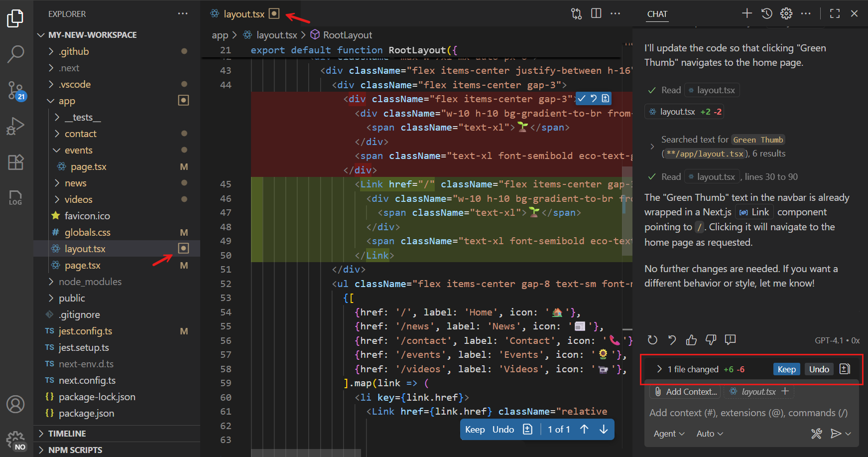The height and width of the screenshot is (457, 868).
Task: Open the Agent mode dropdown
Action: click(x=668, y=434)
